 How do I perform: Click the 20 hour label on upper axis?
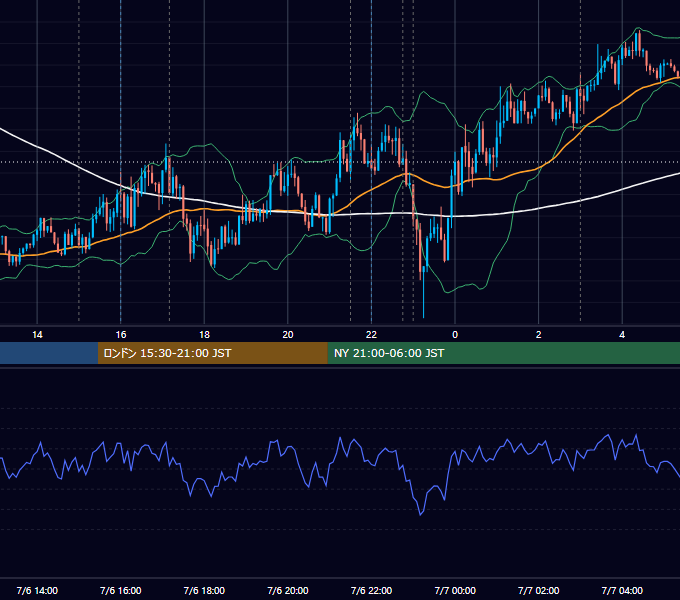coord(288,335)
